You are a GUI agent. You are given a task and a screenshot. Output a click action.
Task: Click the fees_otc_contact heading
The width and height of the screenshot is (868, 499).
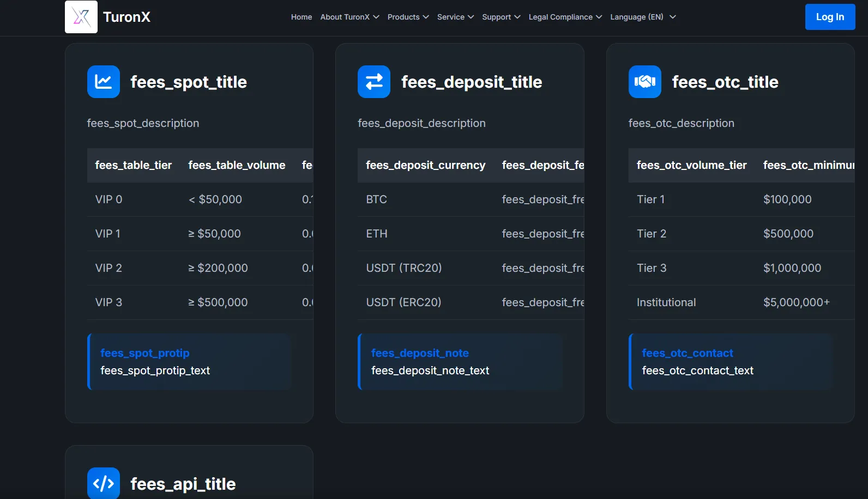click(687, 353)
